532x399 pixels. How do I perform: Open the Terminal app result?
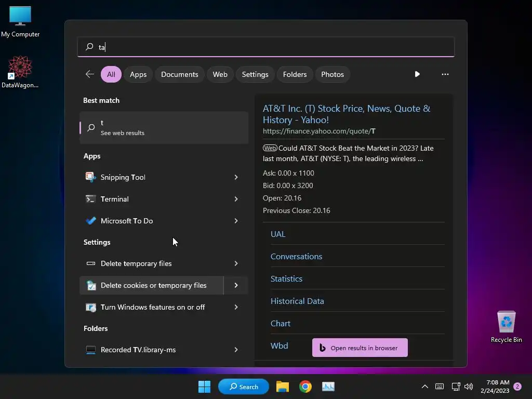(x=164, y=199)
